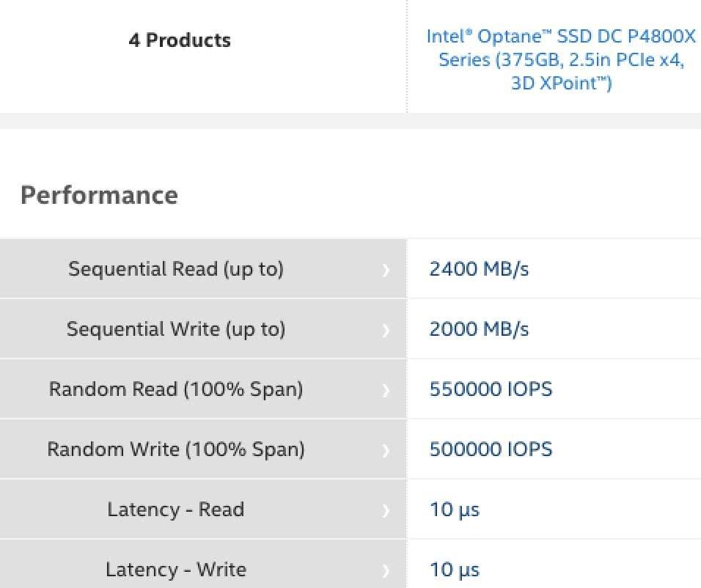Click the 2400 MB/s value
Screen dimensions: 701x588
click(479, 269)
